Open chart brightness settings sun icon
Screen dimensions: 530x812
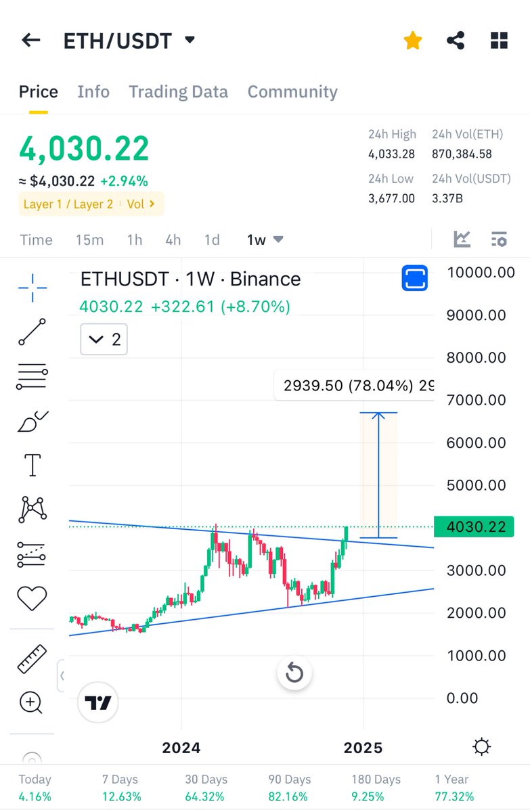pyautogui.click(x=481, y=747)
